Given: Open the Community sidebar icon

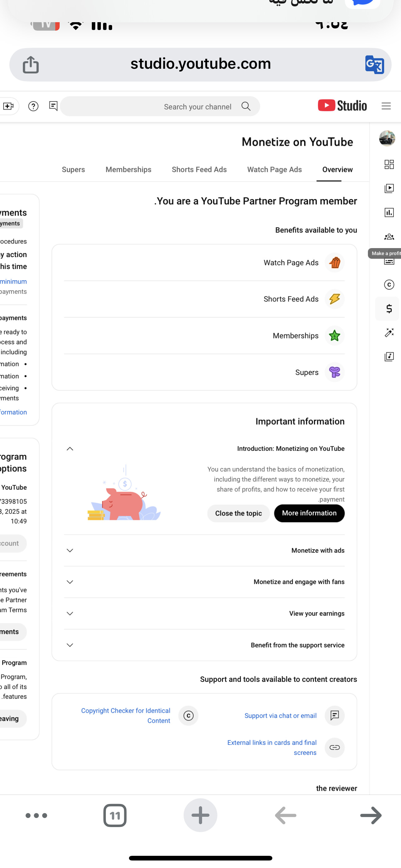Looking at the screenshot, I should (x=389, y=237).
